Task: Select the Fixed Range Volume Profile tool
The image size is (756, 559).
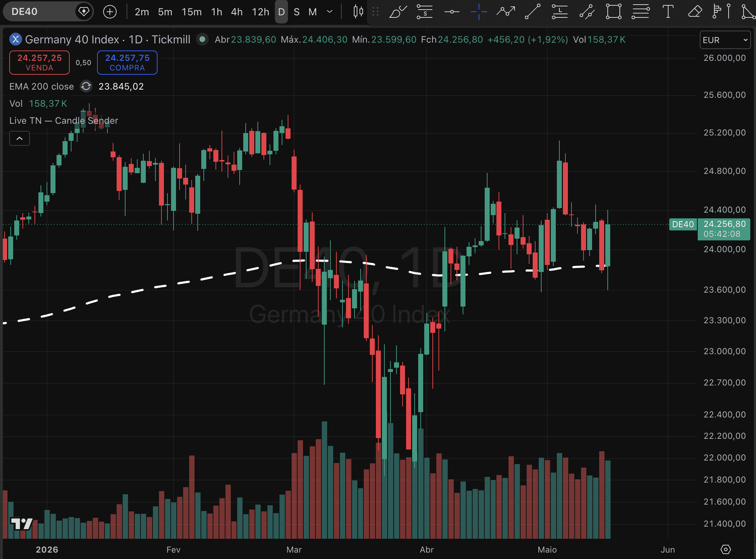Action: click(717, 12)
